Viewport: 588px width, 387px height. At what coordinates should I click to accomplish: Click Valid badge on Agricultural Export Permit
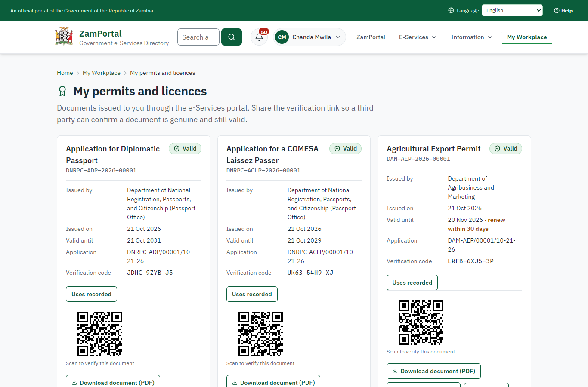[x=506, y=148]
